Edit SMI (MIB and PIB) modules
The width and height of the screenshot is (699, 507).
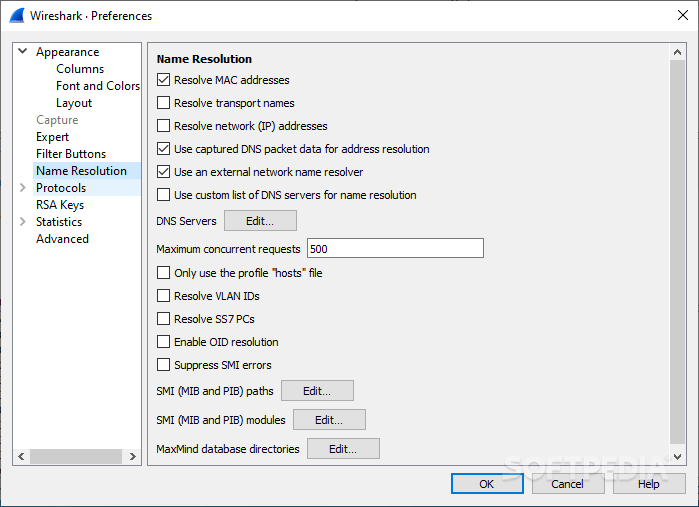(x=329, y=420)
